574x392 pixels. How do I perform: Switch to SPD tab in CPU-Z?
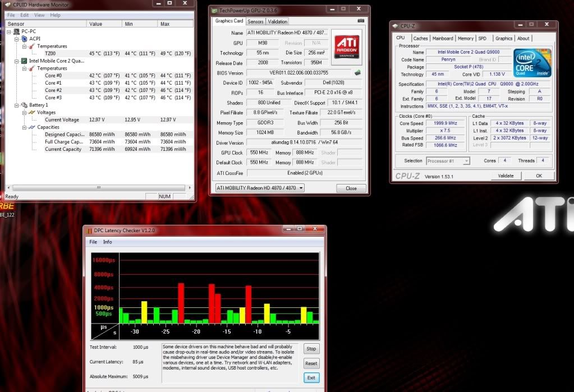(x=483, y=39)
